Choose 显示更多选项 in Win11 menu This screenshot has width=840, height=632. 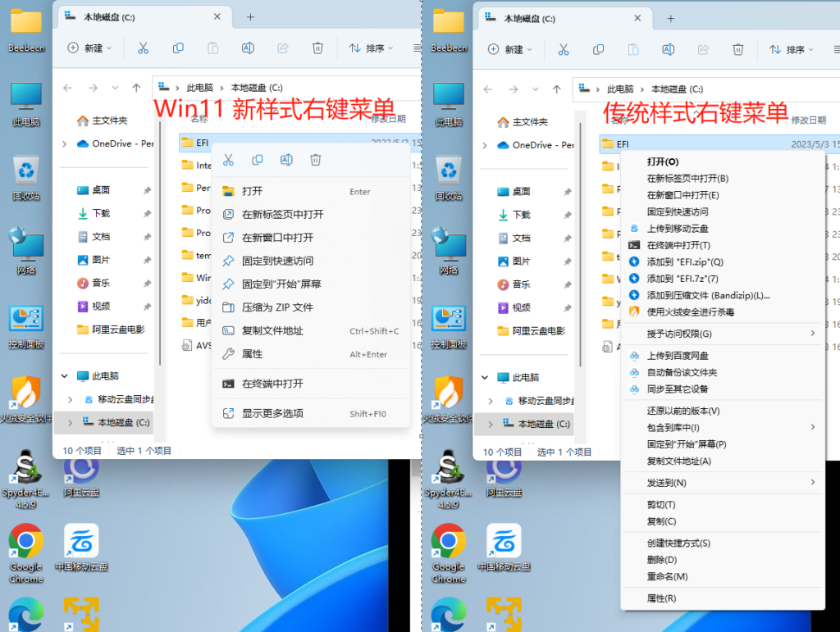point(311,413)
